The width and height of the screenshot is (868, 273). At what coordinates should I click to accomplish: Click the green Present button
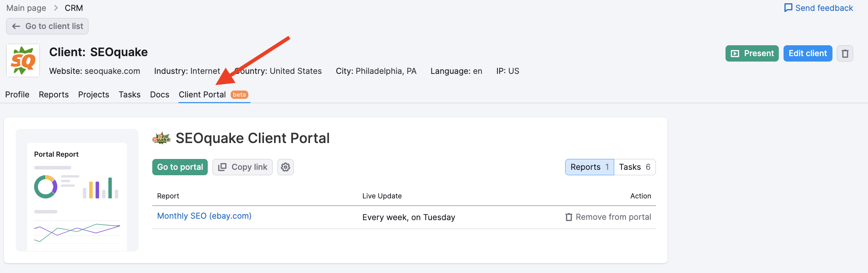point(752,54)
